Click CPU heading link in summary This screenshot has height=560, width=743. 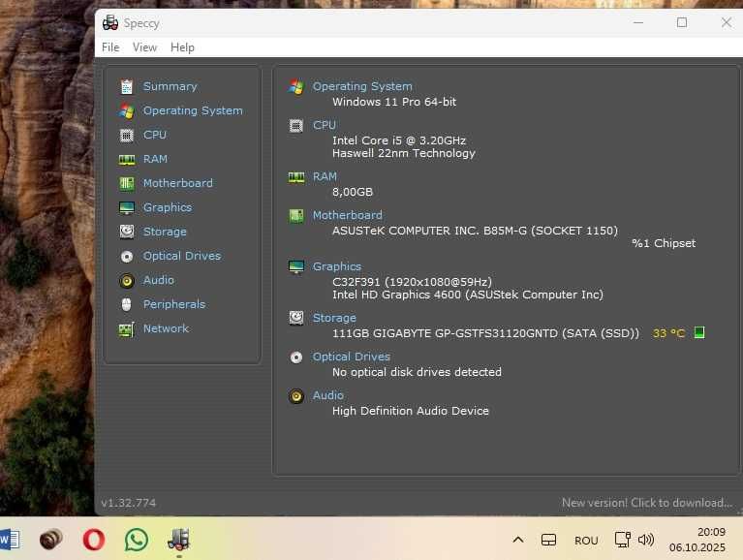[325, 125]
